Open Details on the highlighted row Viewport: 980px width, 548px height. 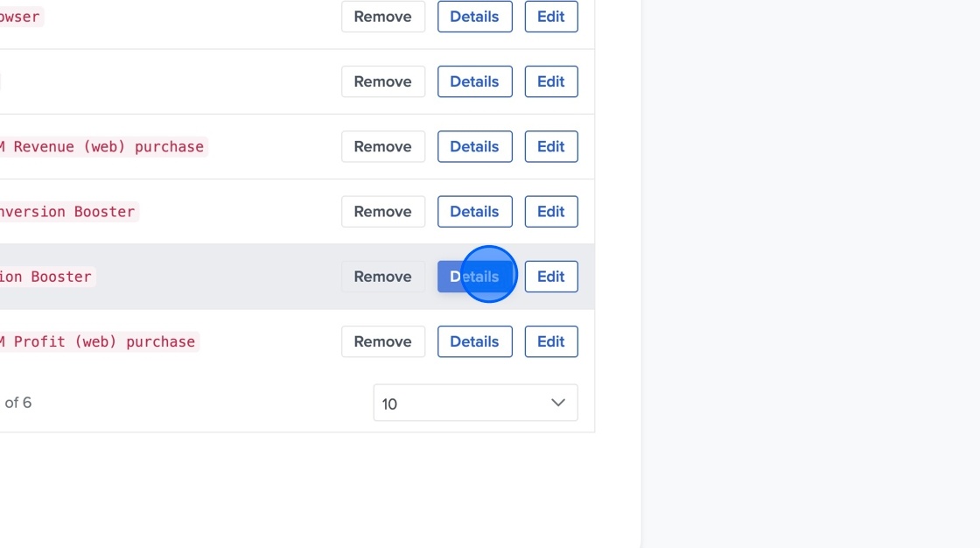click(x=474, y=276)
